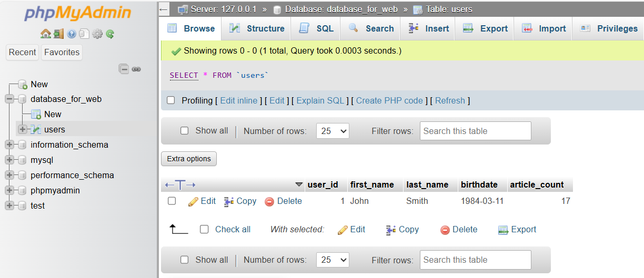Image resolution: width=644 pixels, height=278 pixels.
Task: Click the green reload navigation panel icon
Action: point(110,34)
